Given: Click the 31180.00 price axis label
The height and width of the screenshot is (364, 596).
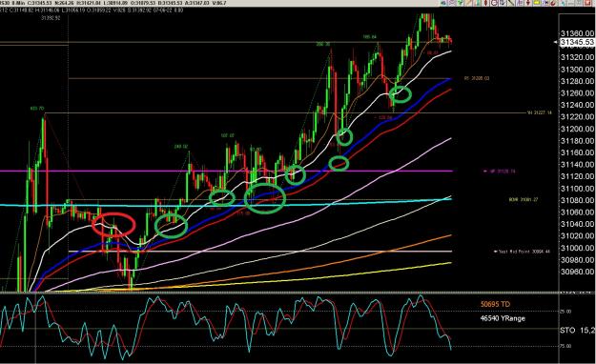Looking at the screenshot, I should click(577, 141).
